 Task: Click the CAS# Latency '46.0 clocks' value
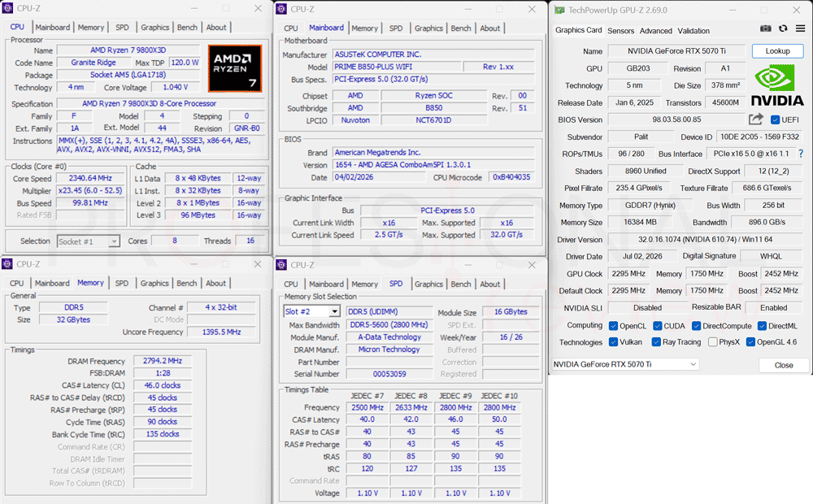coord(163,385)
